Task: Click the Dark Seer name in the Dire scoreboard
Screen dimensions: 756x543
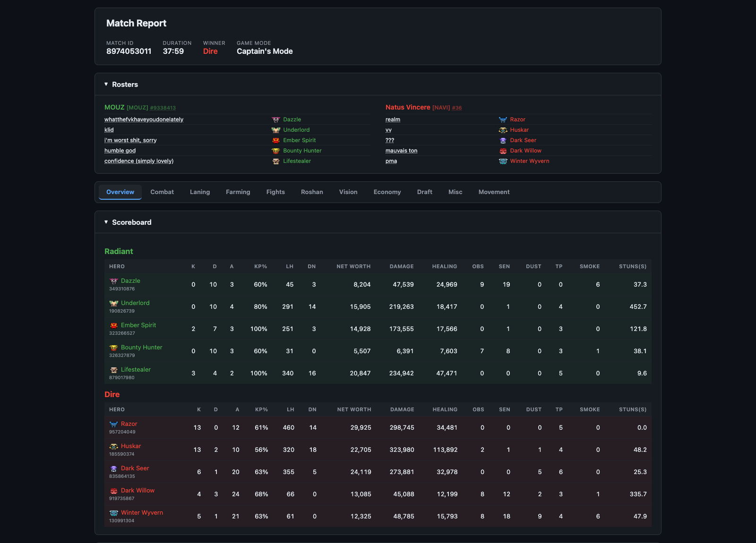Action: pyautogui.click(x=135, y=468)
